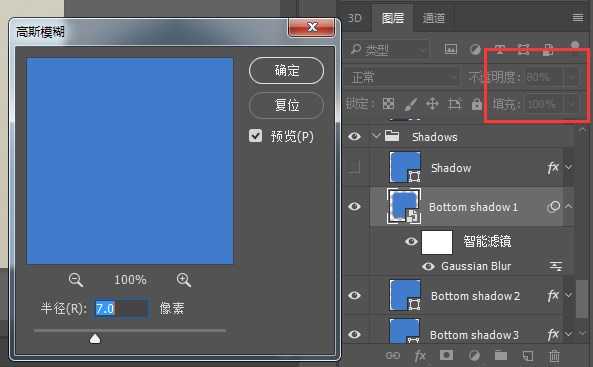Screen dimensions: 593x367
Task: Hide the Bottom shadow 3 layer
Action: click(x=354, y=334)
